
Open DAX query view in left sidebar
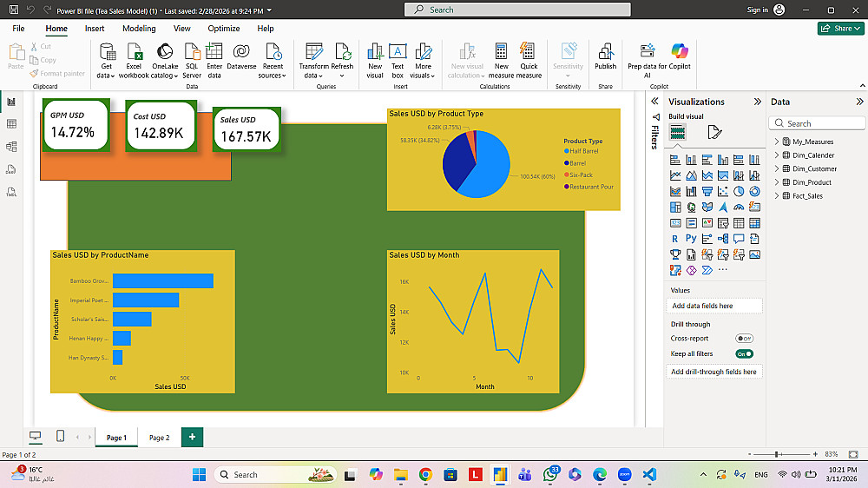click(11, 169)
